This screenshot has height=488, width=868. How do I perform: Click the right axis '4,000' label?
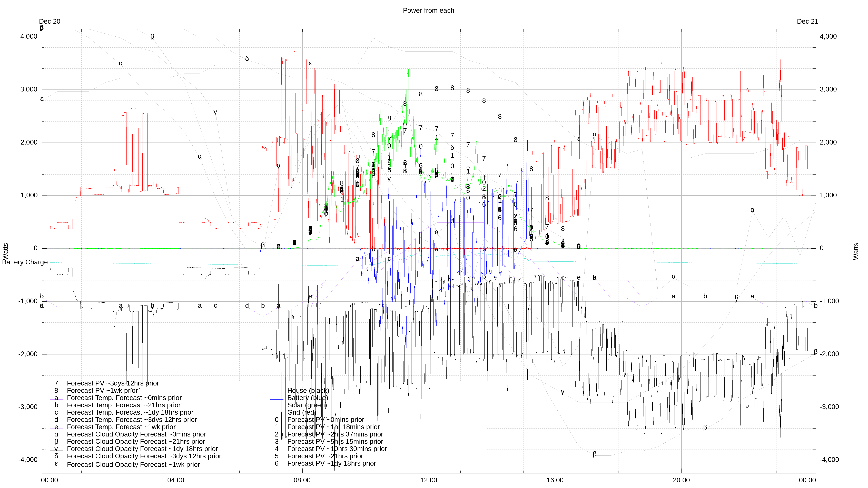828,36
